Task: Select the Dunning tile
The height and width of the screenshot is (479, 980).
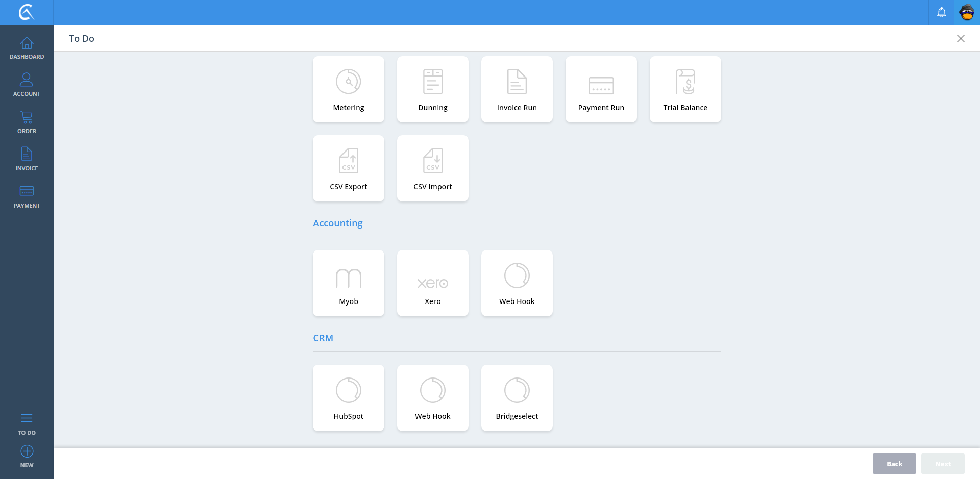Action: (x=432, y=89)
